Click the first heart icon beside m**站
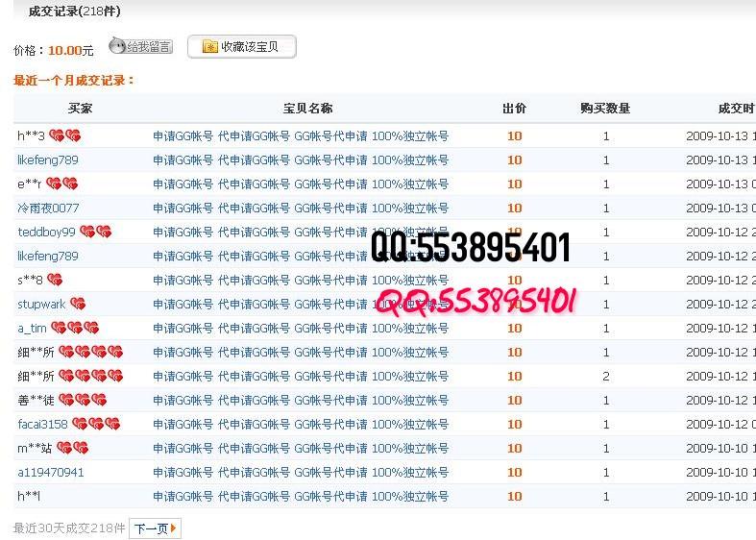 (x=64, y=448)
